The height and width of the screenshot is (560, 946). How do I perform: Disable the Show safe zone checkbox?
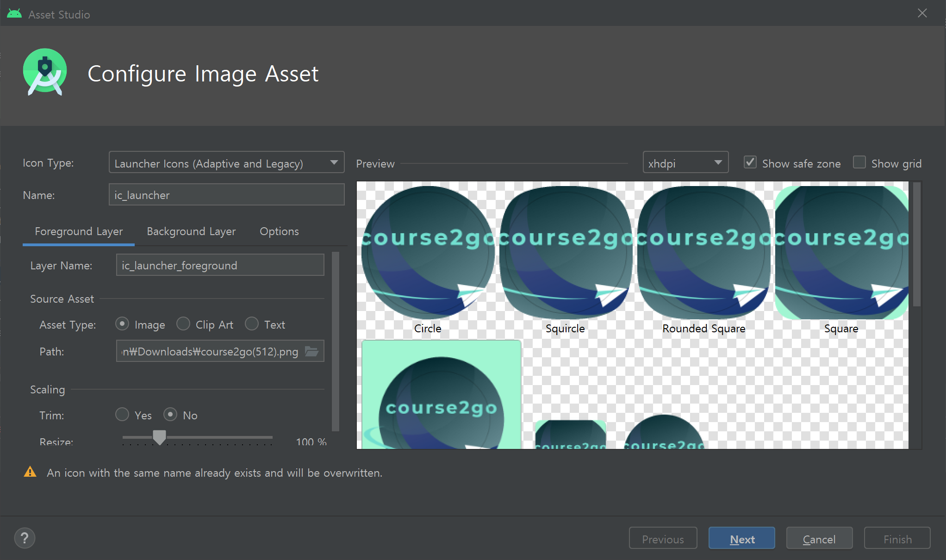click(x=750, y=162)
